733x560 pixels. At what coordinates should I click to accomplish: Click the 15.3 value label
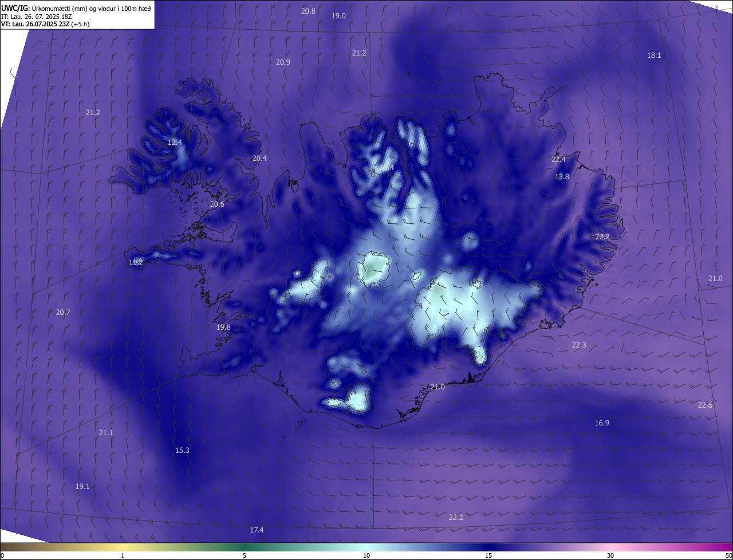182,451
